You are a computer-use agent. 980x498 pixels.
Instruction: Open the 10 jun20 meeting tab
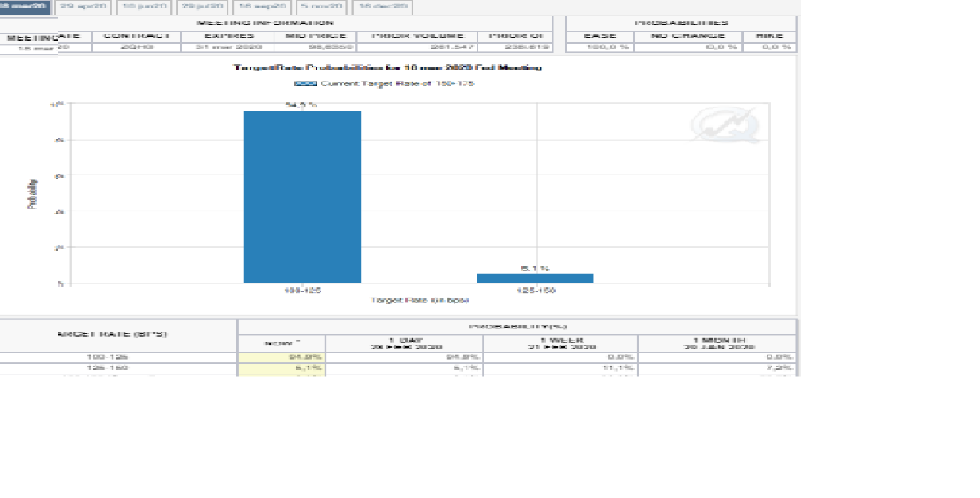pyautogui.click(x=144, y=7)
